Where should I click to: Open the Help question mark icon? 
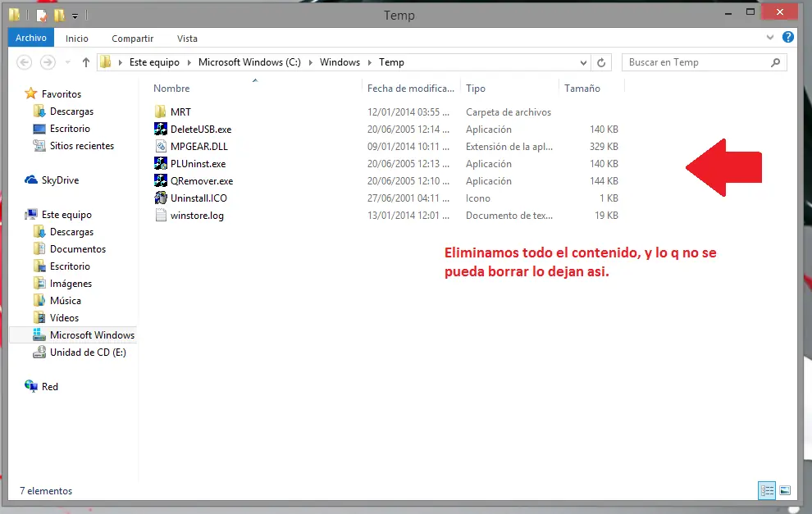[787, 37]
